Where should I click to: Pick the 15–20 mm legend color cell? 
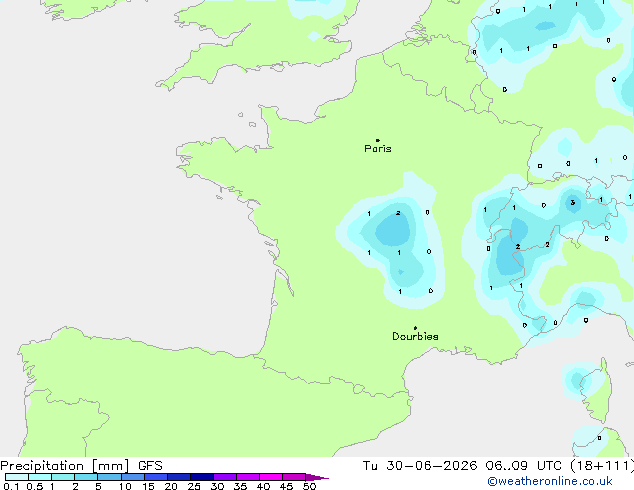tap(156, 477)
